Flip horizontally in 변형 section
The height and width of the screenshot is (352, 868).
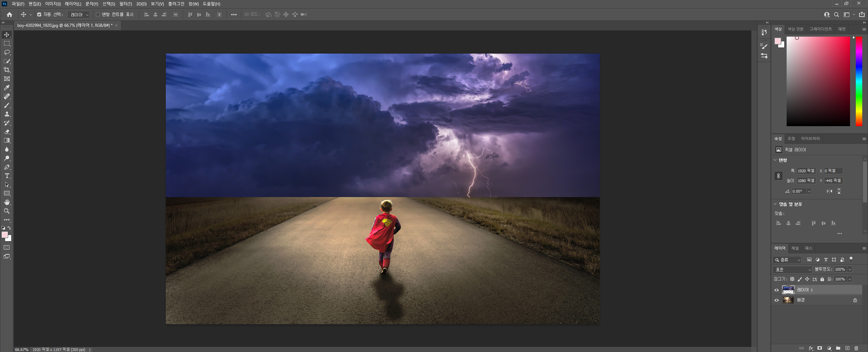coord(829,191)
